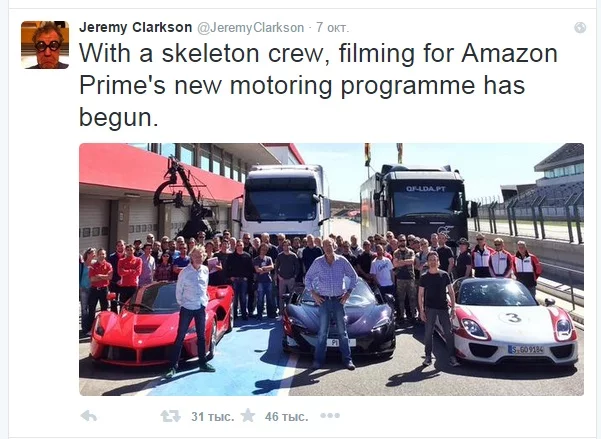
Task: Favorite the tweet with the star icon
Action: pos(248,416)
